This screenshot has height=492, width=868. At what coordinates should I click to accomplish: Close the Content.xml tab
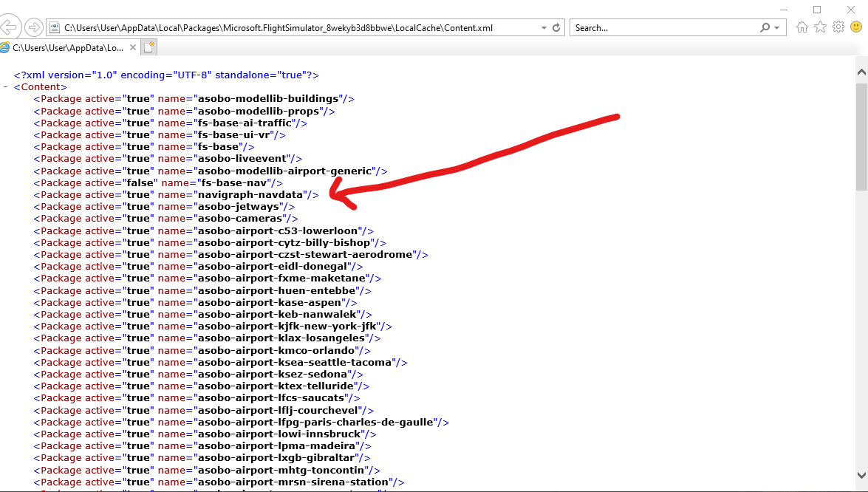point(133,47)
